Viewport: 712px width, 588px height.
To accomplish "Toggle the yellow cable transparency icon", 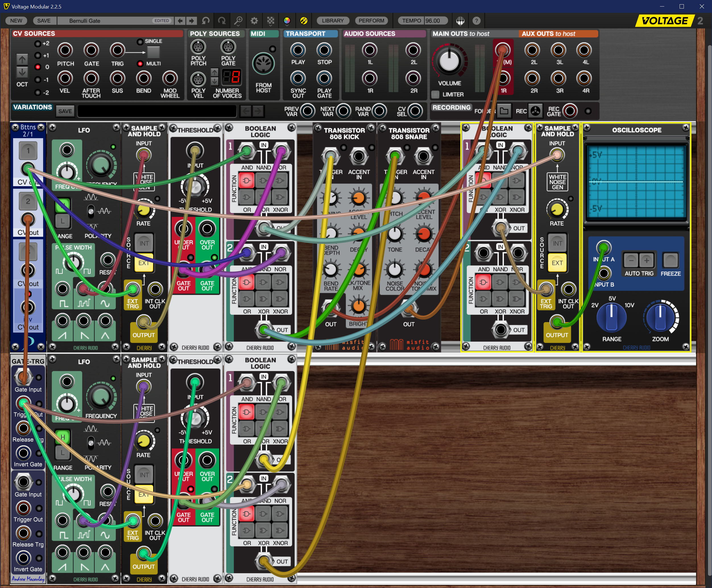I will [304, 21].
